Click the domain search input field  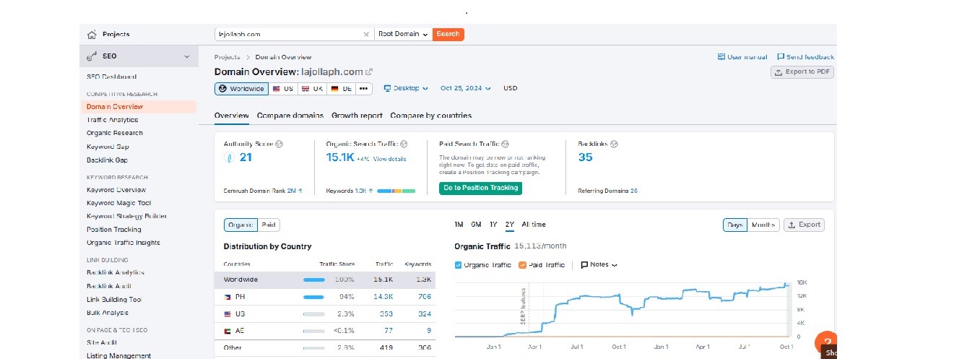click(289, 34)
